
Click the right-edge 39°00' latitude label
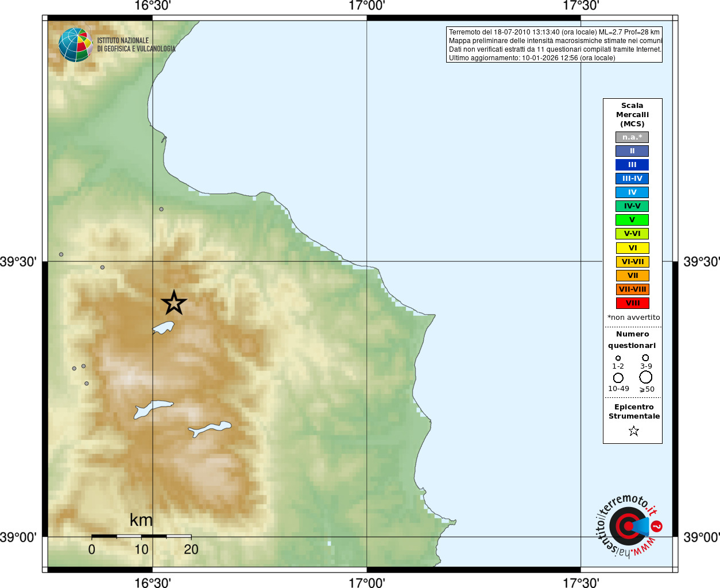[x=702, y=537]
